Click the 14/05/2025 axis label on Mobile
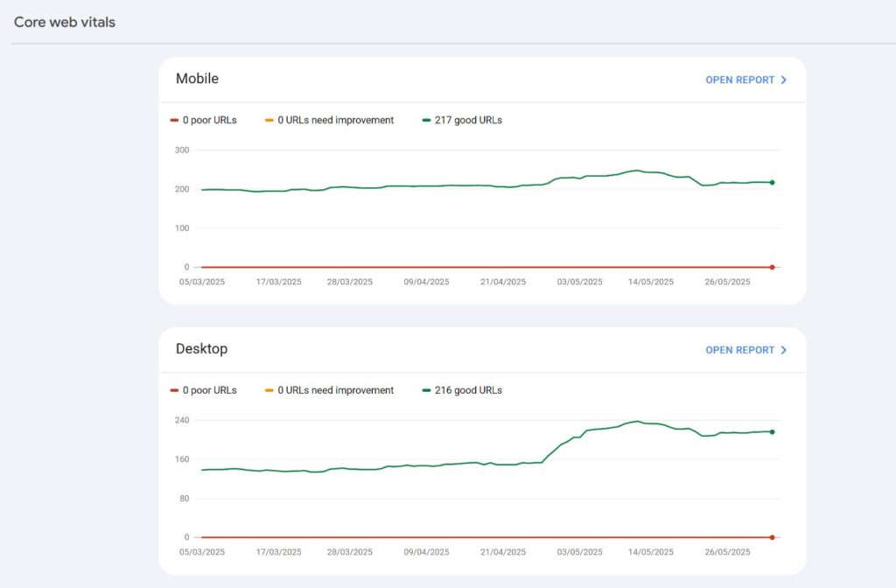The height and width of the screenshot is (588, 896). (652, 282)
